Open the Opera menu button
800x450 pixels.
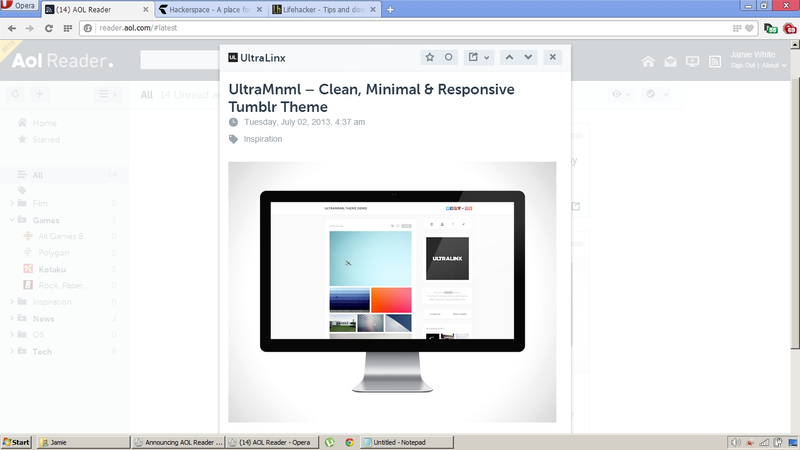(x=19, y=6)
